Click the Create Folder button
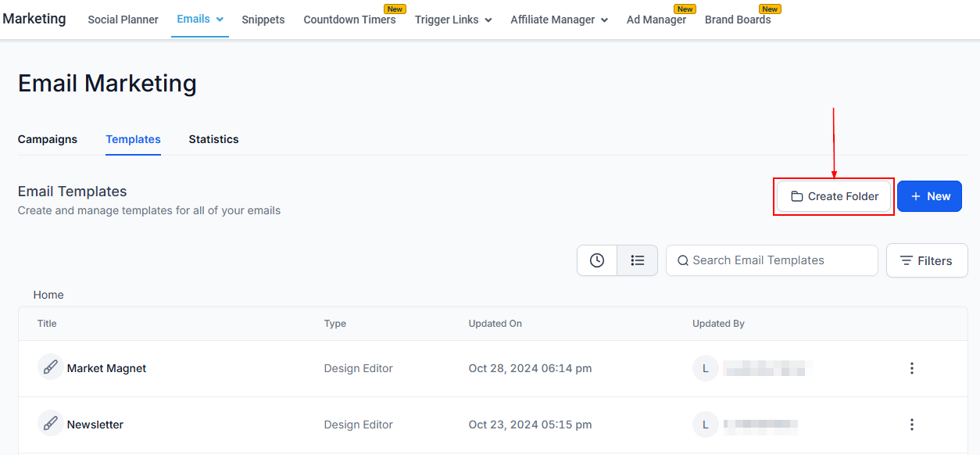 pos(834,196)
